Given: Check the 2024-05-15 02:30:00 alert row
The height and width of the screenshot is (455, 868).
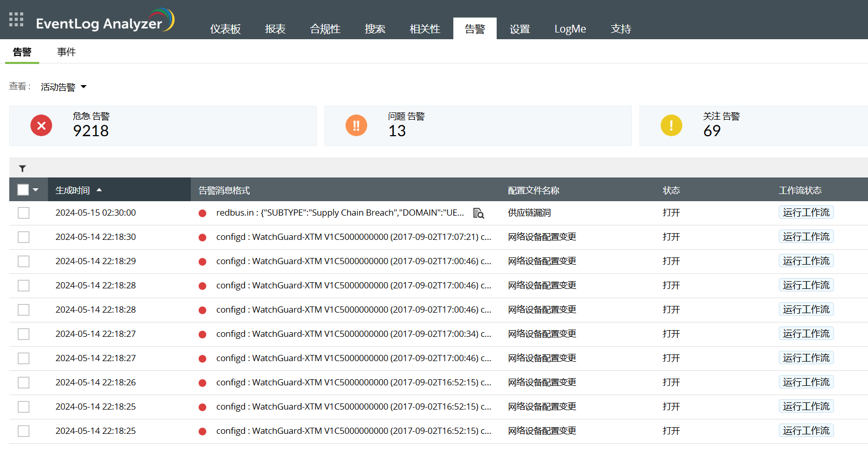Looking at the screenshot, I should [24, 213].
